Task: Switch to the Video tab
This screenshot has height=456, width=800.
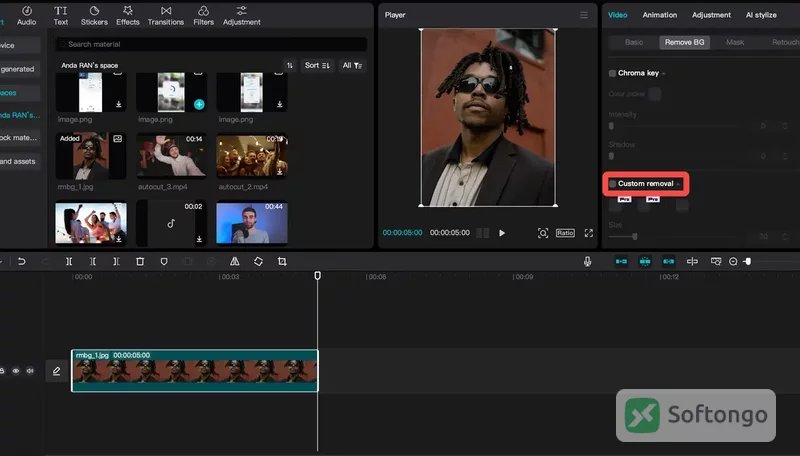Action: click(617, 15)
